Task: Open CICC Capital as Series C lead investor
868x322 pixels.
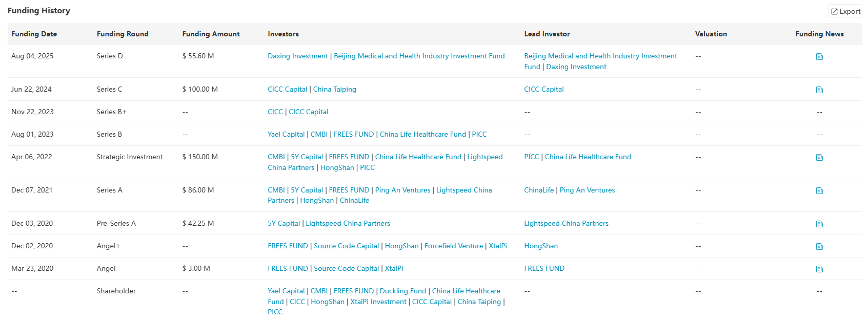Action: coord(543,90)
